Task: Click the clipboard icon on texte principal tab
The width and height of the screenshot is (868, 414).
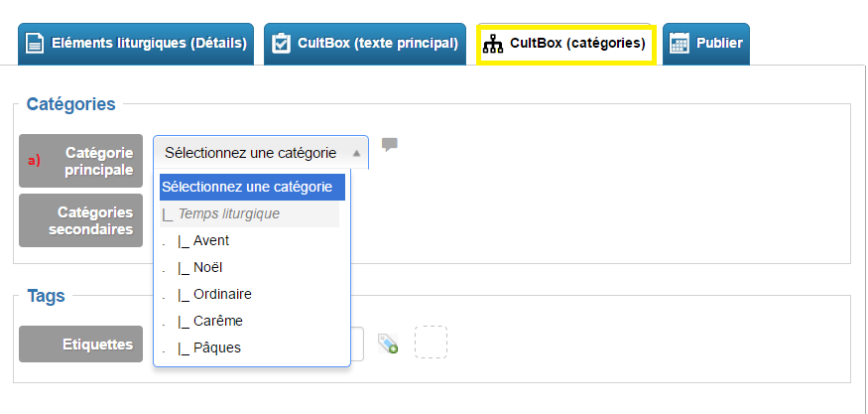Action: [281, 44]
